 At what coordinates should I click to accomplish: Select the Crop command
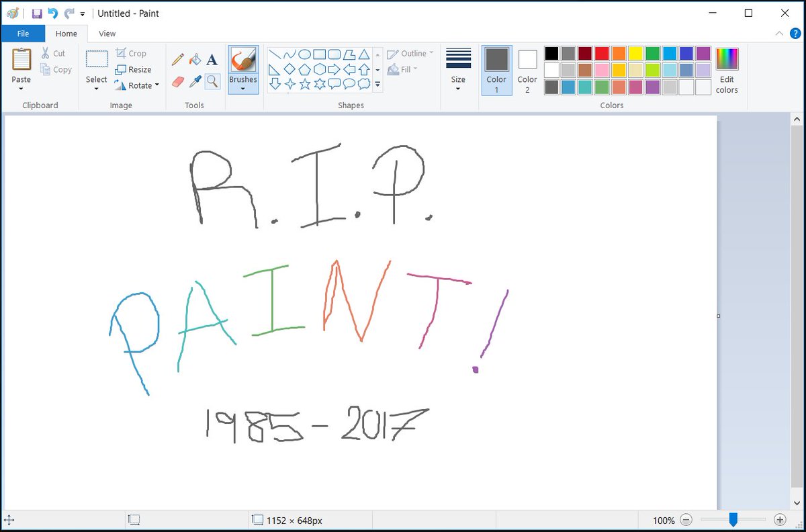[x=133, y=53]
